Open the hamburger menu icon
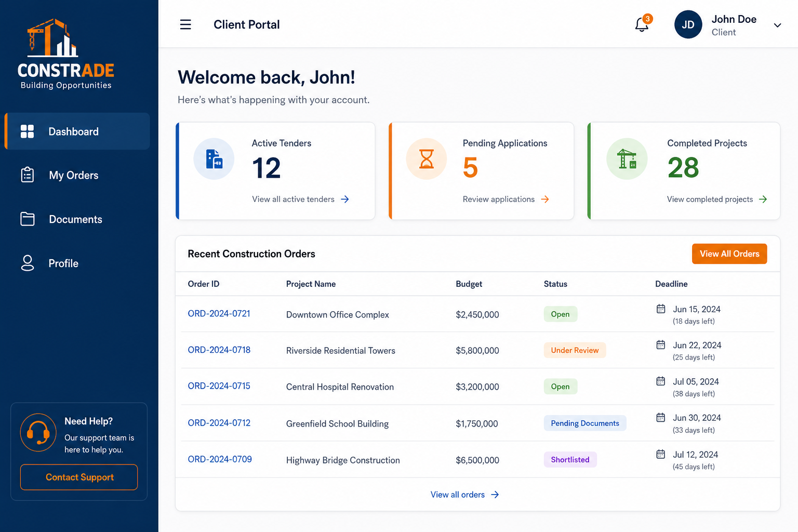 click(185, 24)
